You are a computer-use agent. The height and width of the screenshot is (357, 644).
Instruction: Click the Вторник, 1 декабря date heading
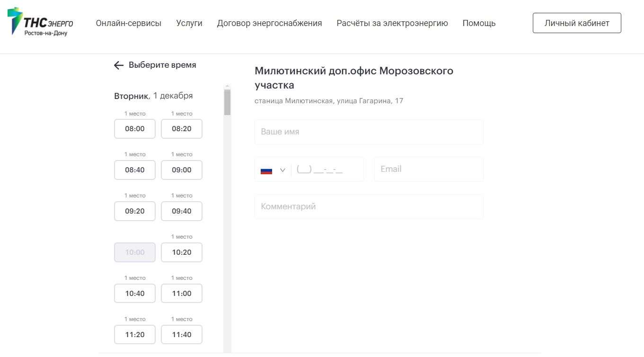pyautogui.click(x=153, y=96)
